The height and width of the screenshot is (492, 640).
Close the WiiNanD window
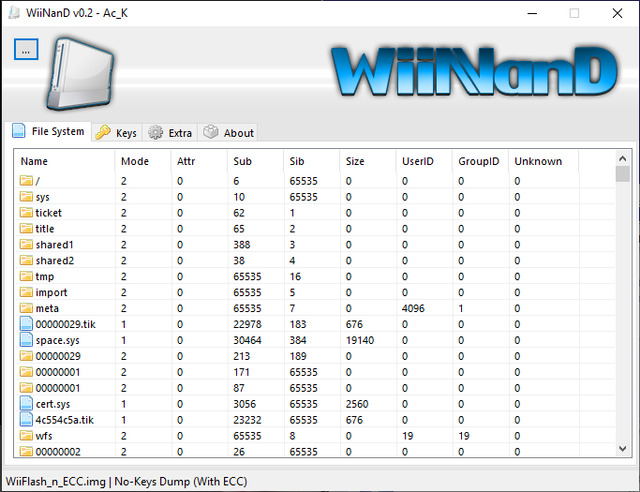pyautogui.click(x=617, y=13)
